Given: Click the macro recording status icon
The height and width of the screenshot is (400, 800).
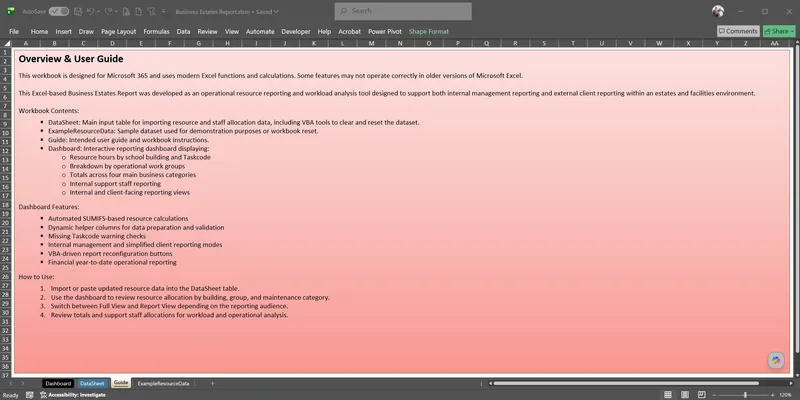Looking at the screenshot, I should [x=30, y=395].
